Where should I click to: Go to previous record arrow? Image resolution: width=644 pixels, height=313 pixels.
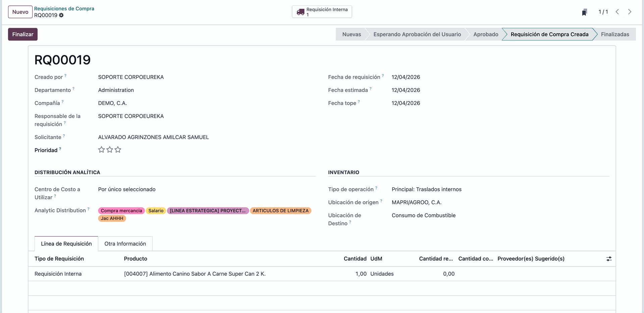point(617,12)
